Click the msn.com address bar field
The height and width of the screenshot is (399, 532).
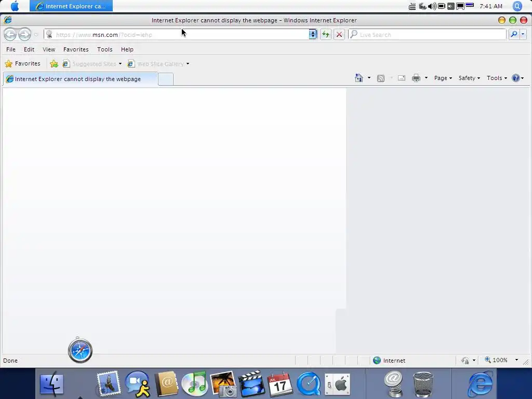(x=177, y=35)
